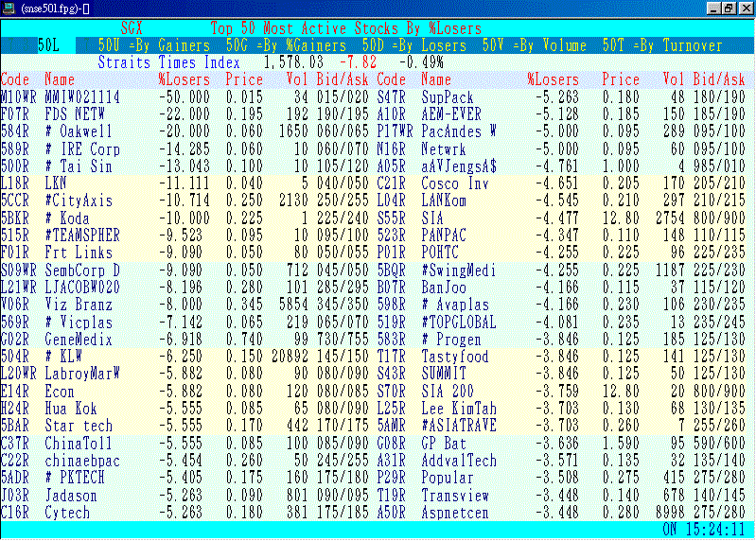Viewport: 756px width, 541px height.
Task: Click the Frt Links stock name
Action: click(79, 253)
